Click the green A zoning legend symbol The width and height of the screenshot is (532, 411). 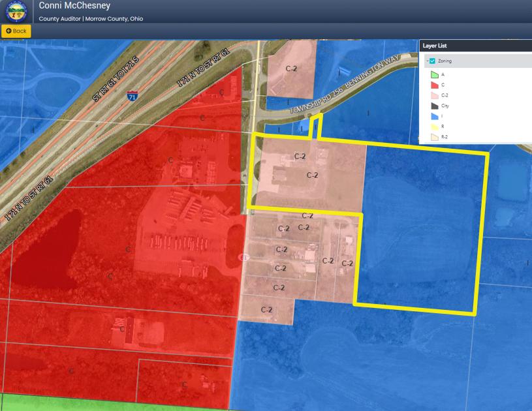click(x=434, y=74)
